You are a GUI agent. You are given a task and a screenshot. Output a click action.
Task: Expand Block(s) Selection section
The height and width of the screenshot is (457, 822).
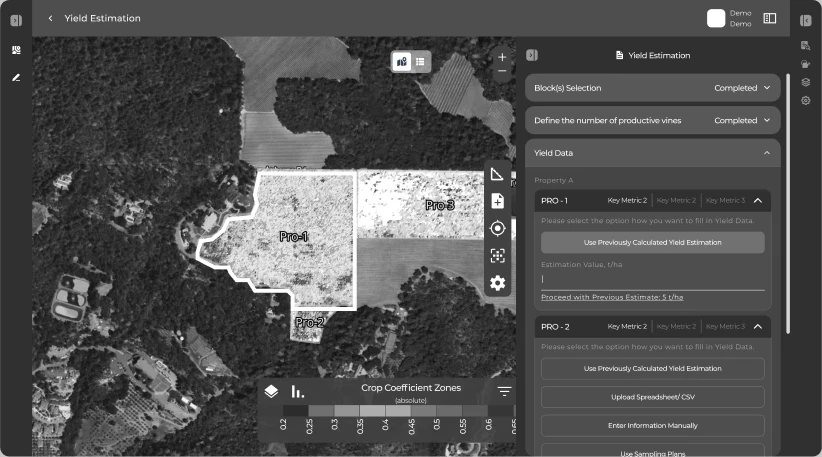click(x=653, y=88)
